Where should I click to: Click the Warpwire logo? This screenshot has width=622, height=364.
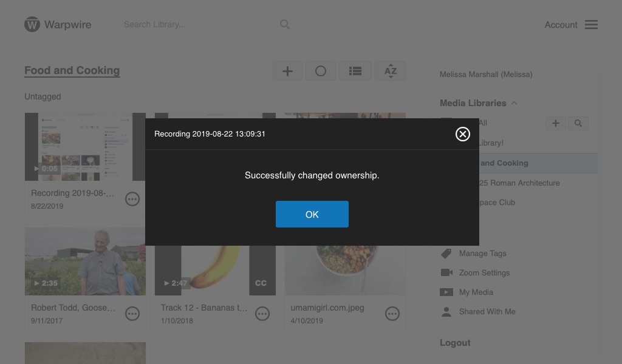(x=32, y=24)
